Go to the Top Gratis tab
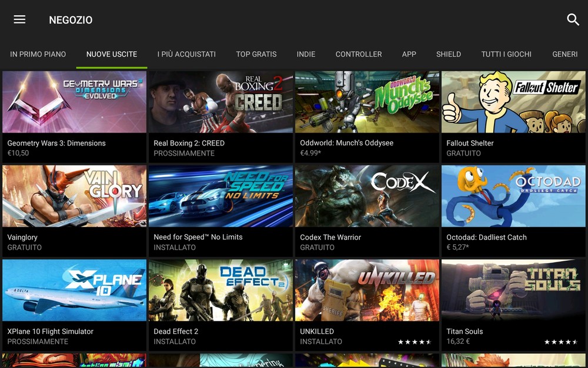 point(256,54)
